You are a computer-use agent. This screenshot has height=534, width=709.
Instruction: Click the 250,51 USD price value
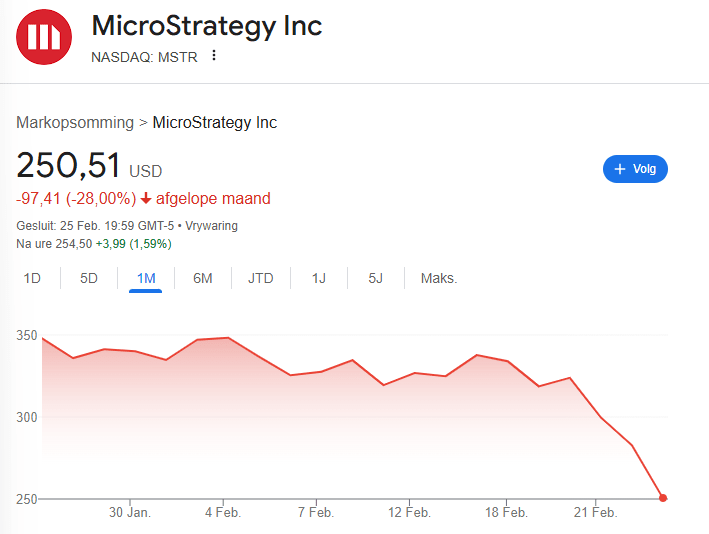(70, 167)
